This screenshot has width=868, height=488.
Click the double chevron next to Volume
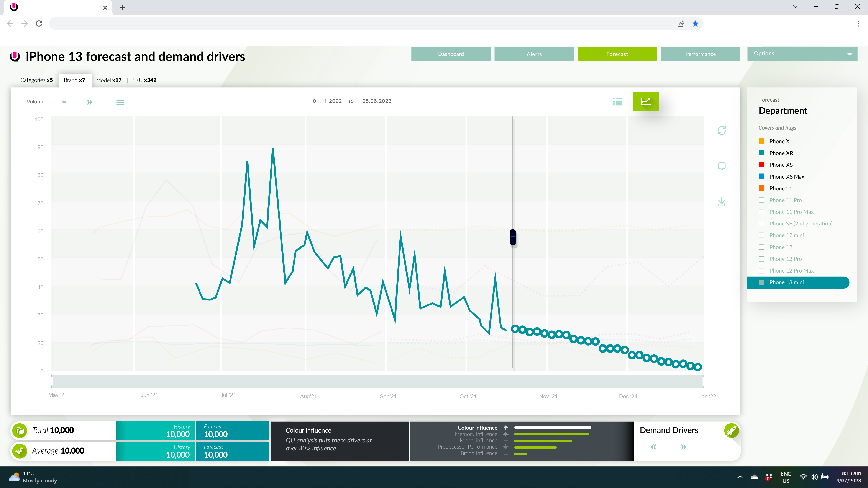[89, 102]
